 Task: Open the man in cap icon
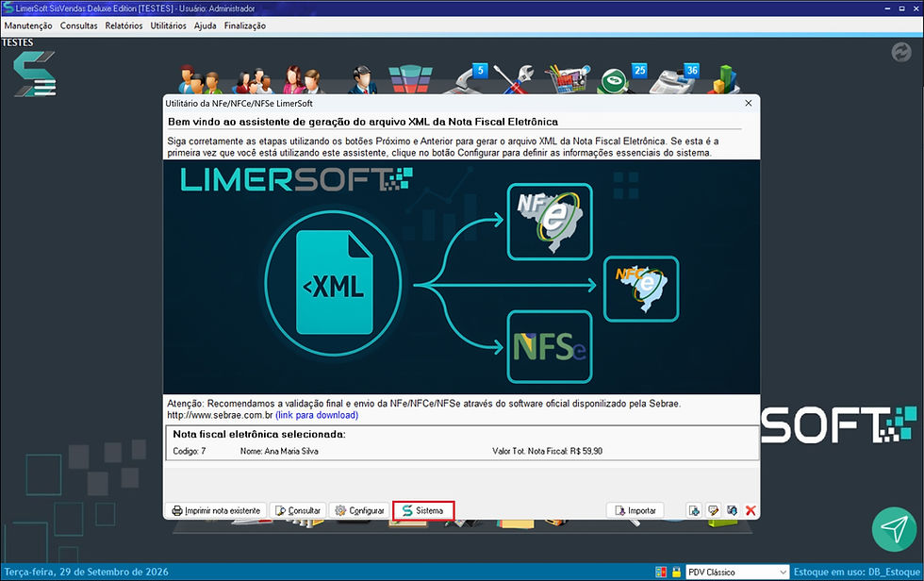point(362,79)
